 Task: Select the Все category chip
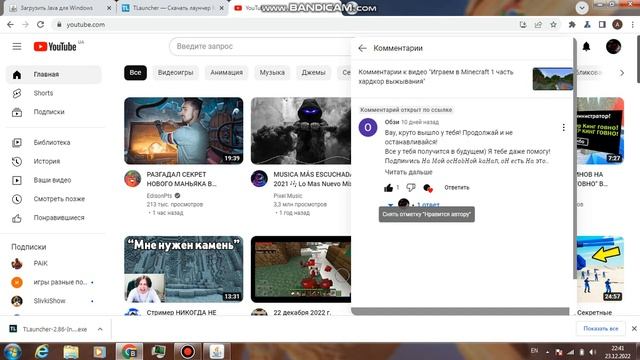click(x=135, y=73)
